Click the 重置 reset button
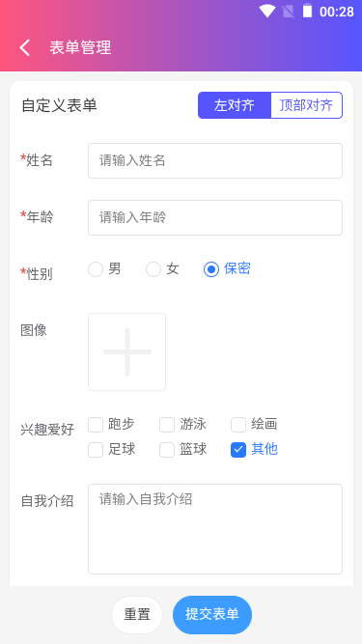The height and width of the screenshot is (644, 362). 137,615
